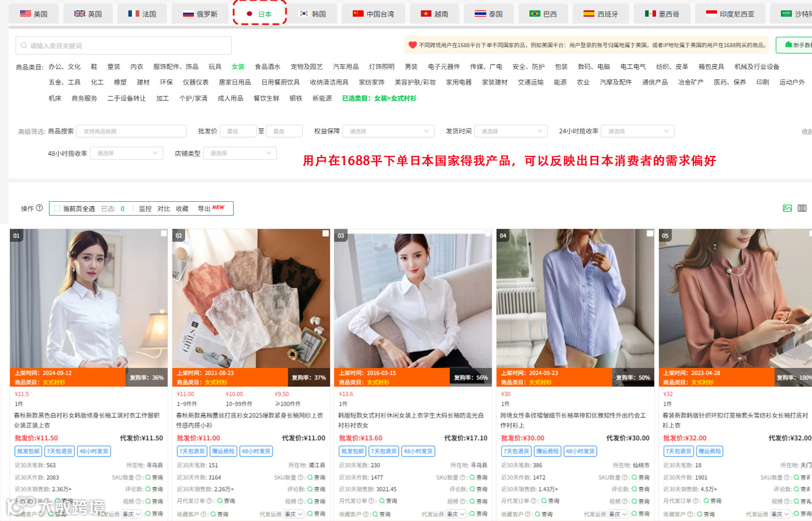The width and height of the screenshot is (812, 521).
Task: Query 月代发订单 for product 05
Action: click(x=712, y=501)
